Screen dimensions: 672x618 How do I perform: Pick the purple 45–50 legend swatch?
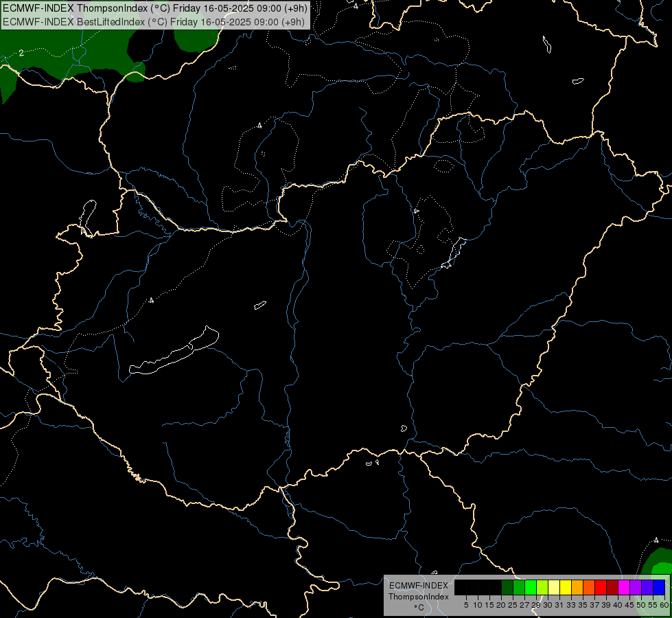(636, 587)
